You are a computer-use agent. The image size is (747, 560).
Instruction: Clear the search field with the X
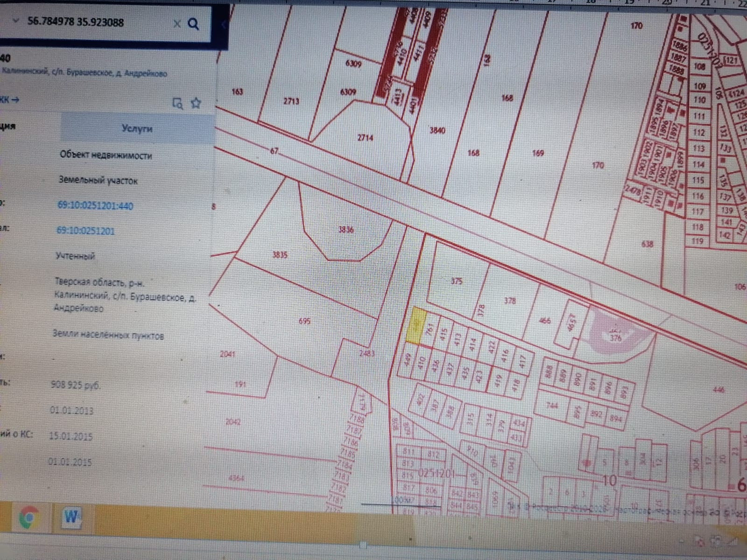pos(177,24)
